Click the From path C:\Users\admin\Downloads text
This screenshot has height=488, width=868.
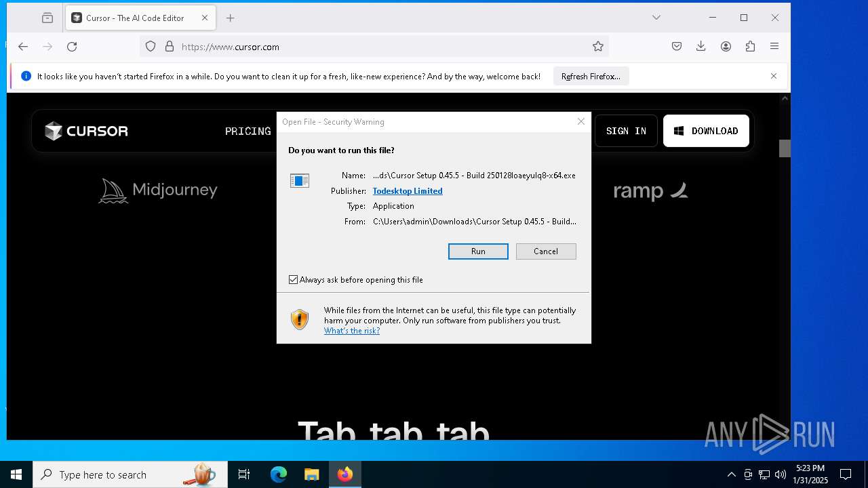point(475,222)
